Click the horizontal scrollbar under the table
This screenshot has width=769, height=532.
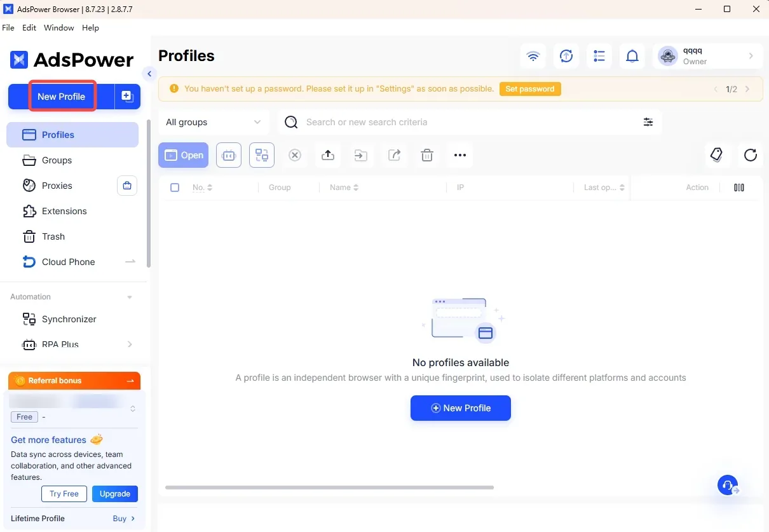(329, 488)
